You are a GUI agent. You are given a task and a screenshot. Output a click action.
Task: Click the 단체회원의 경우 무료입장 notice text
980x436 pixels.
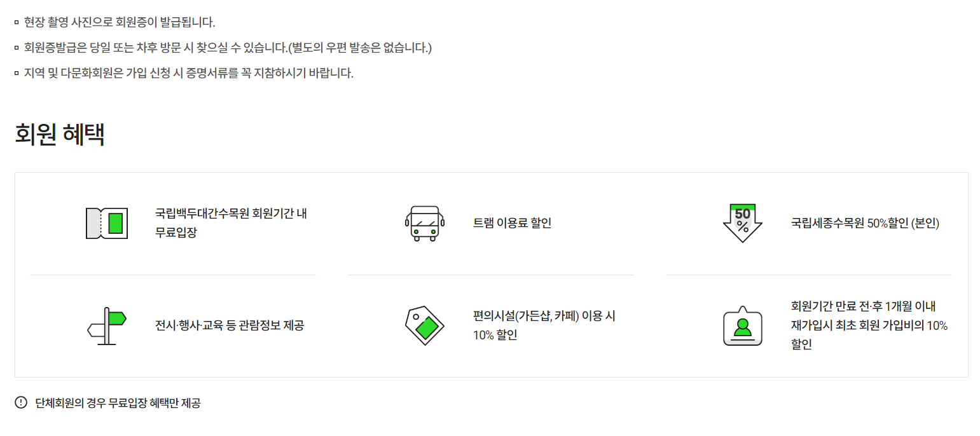[118, 403]
